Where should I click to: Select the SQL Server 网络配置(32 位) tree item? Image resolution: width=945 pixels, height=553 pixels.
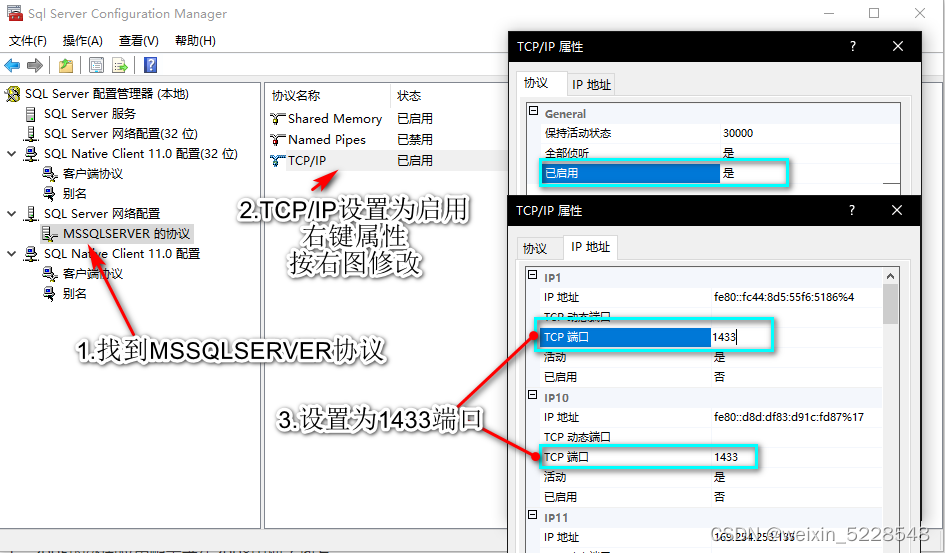121,134
